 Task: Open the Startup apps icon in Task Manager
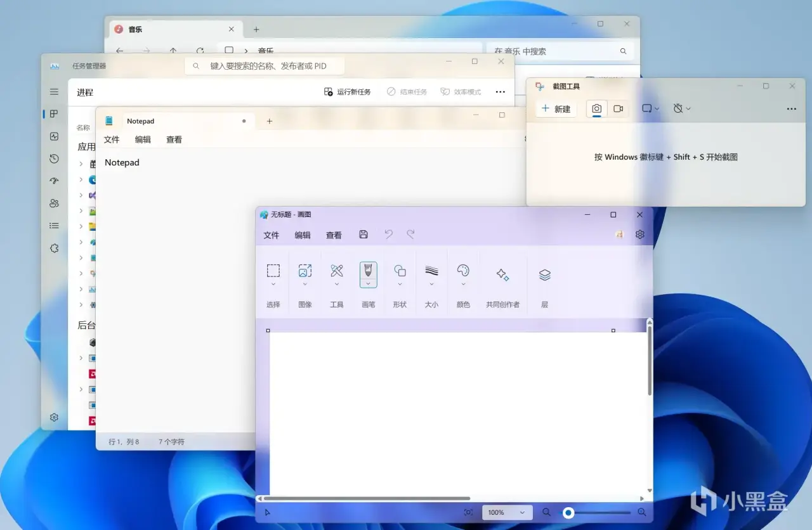pyautogui.click(x=54, y=181)
